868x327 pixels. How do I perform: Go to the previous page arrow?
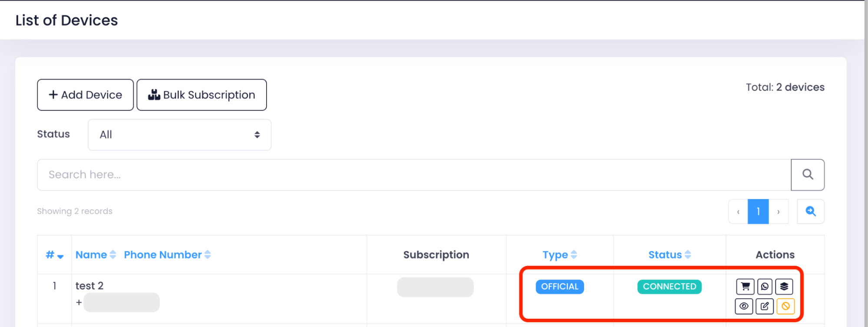(x=738, y=211)
